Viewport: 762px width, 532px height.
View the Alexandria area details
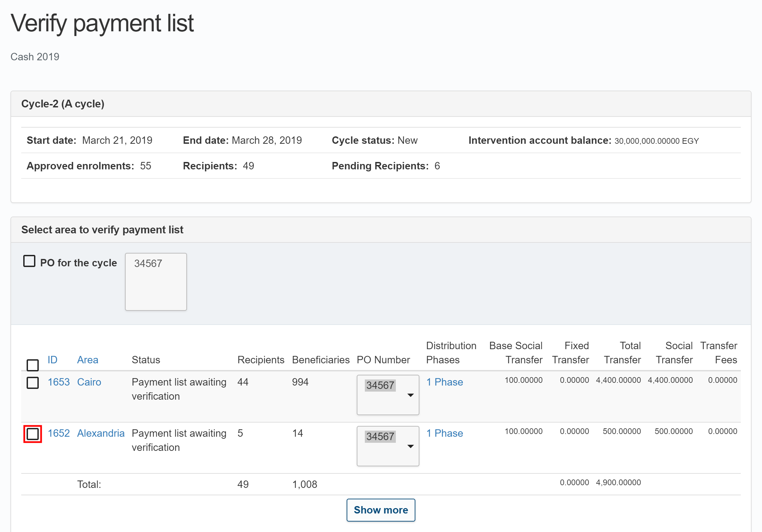coord(100,433)
